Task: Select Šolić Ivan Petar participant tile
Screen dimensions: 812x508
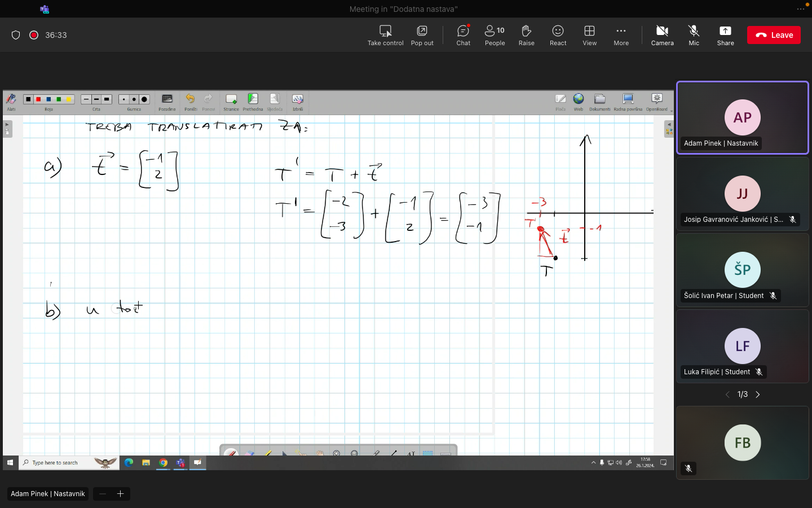Action: (743, 270)
